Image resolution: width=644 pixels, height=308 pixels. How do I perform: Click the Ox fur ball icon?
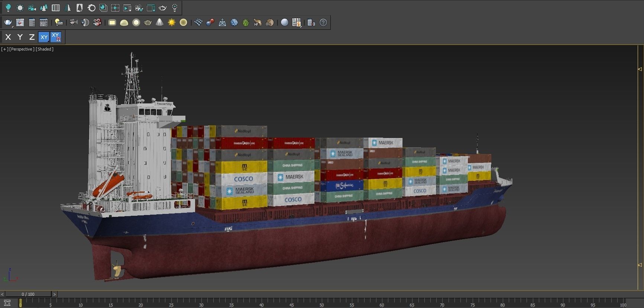pos(270,23)
